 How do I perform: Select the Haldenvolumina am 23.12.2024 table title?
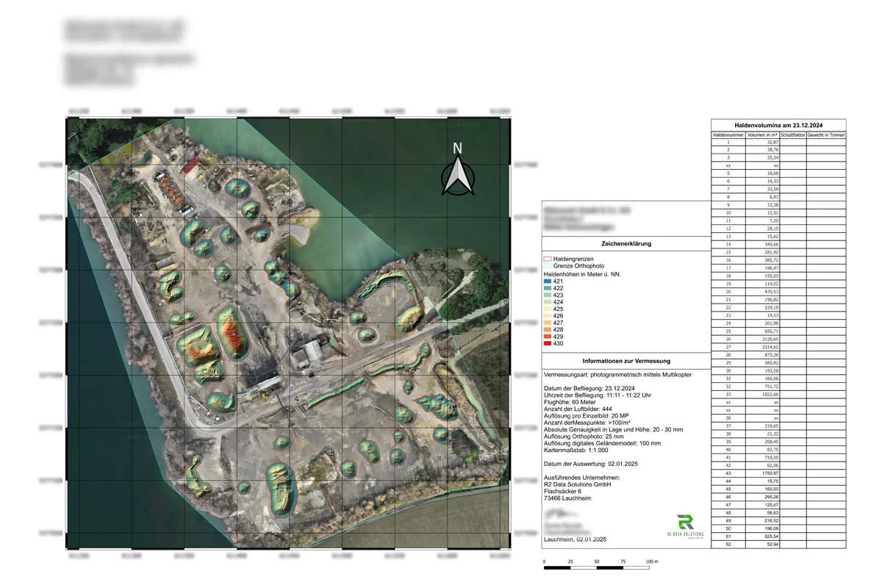click(779, 125)
